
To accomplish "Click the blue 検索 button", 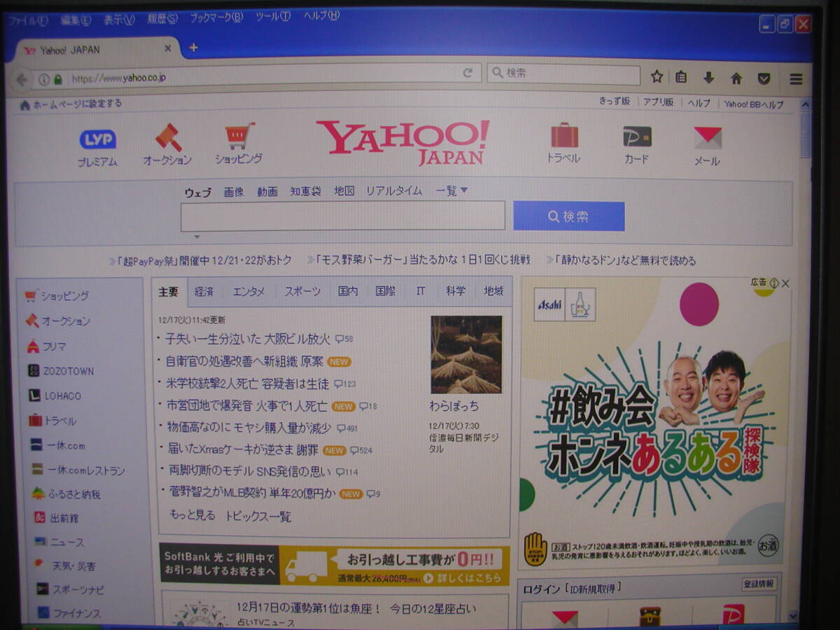I will [x=568, y=216].
